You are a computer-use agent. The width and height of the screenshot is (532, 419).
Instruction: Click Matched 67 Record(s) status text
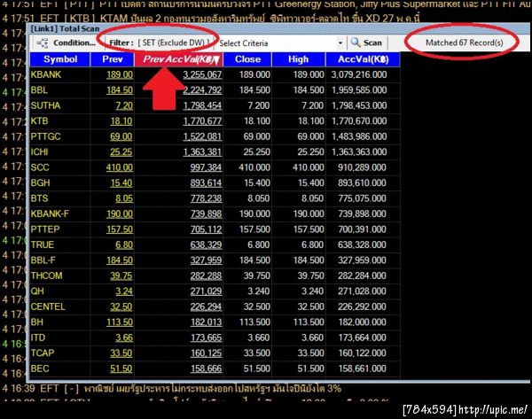464,43
